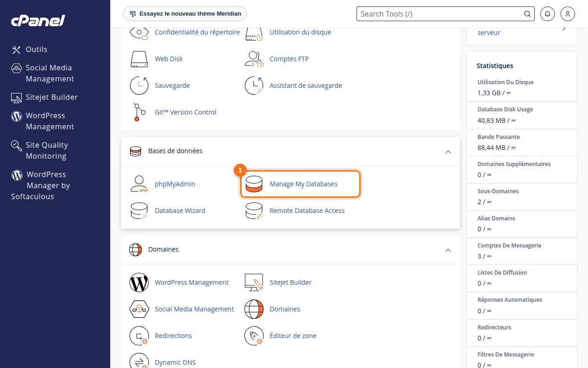Open the FTP accounts icon
Screen dimensions: 588x368
coord(254,59)
